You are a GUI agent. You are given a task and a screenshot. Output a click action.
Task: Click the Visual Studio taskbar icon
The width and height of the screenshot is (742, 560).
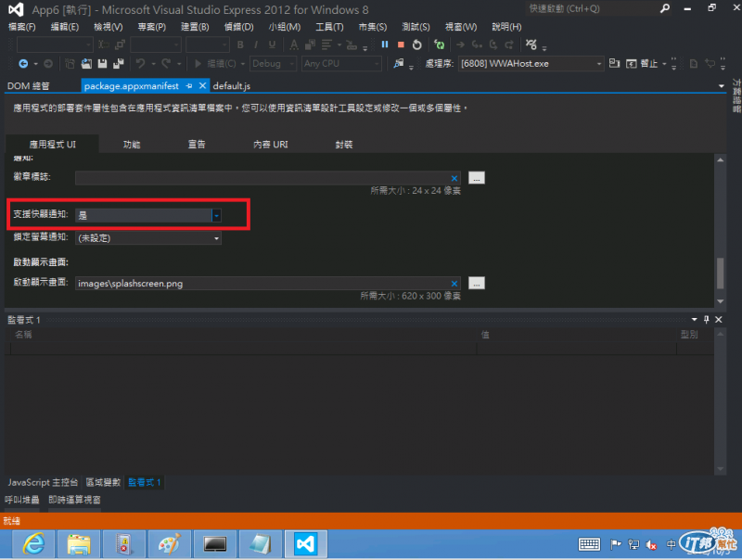[306, 544]
